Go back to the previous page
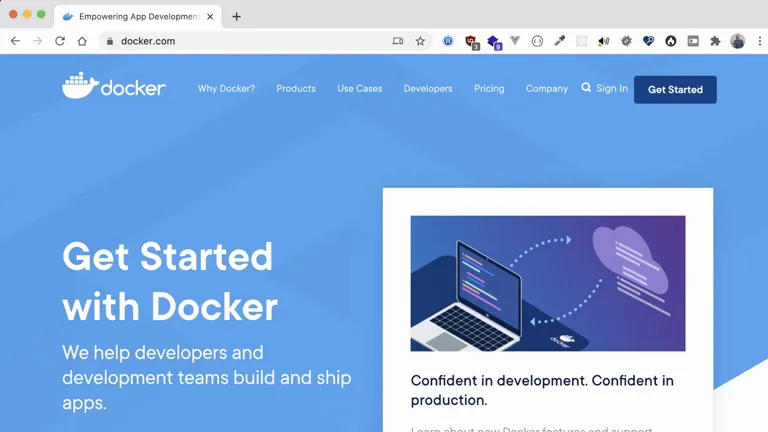Image resolution: width=768 pixels, height=432 pixels. (x=15, y=41)
